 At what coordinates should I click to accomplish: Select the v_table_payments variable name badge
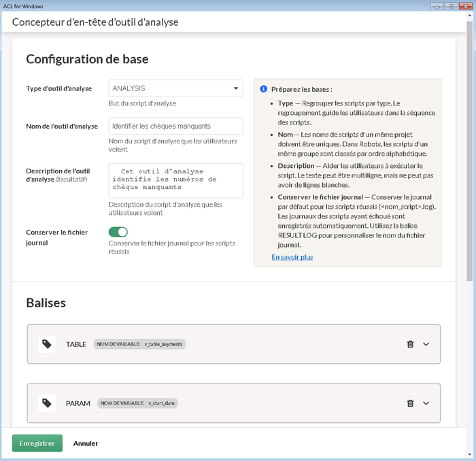point(140,344)
